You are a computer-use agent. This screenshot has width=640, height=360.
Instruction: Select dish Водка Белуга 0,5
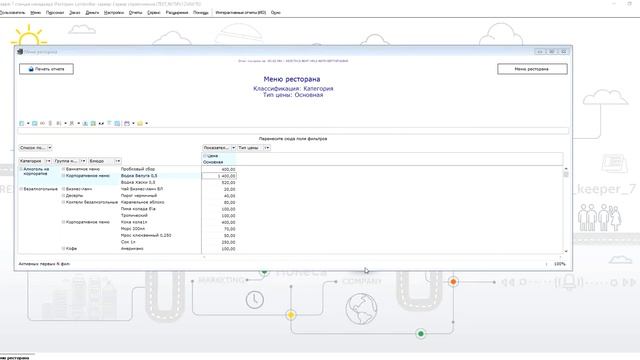(139, 176)
